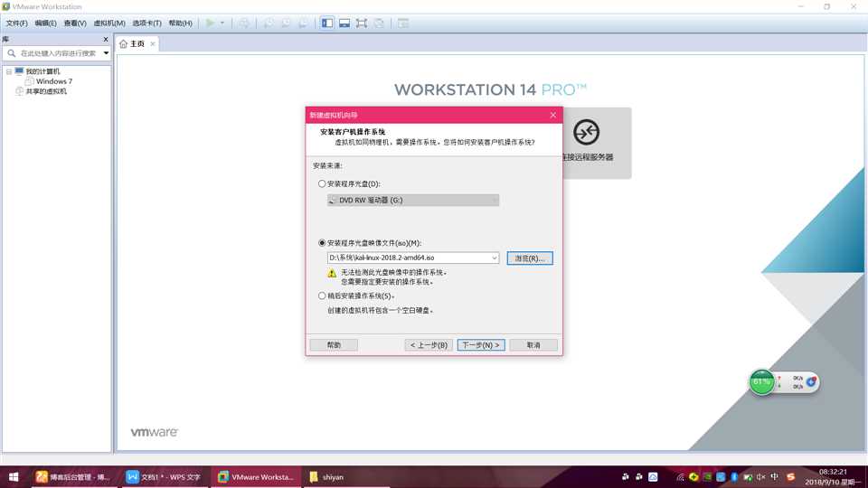Click the 中 input language indicator
This screenshot has width=868, height=488.
(775, 477)
